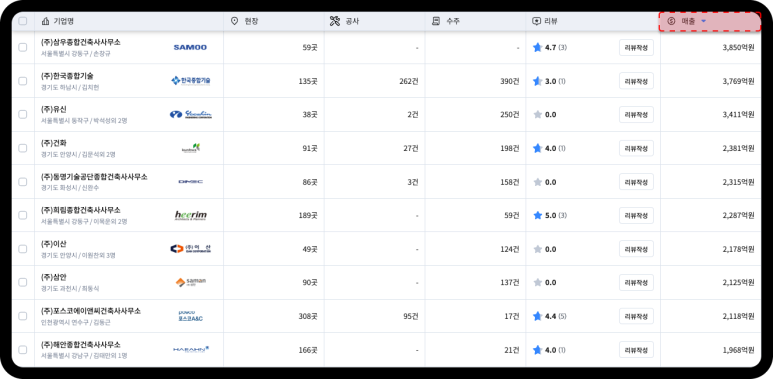
Task: Click the 95건 construction count
Action: (411, 316)
